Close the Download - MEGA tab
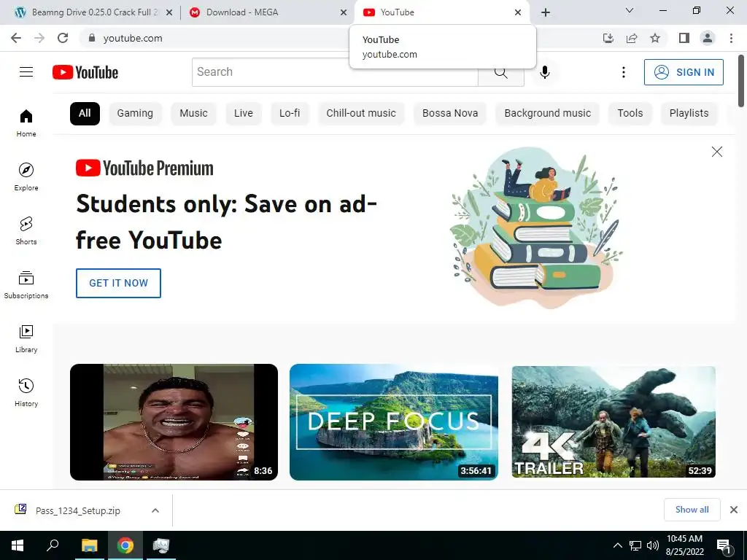This screenshot has width=747, height=560. [344, 12]
